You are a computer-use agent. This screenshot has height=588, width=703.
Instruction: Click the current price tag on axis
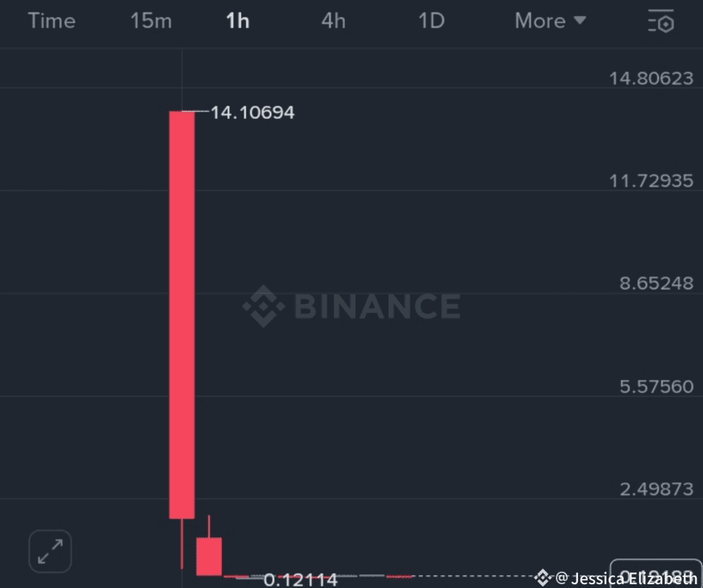656,574
